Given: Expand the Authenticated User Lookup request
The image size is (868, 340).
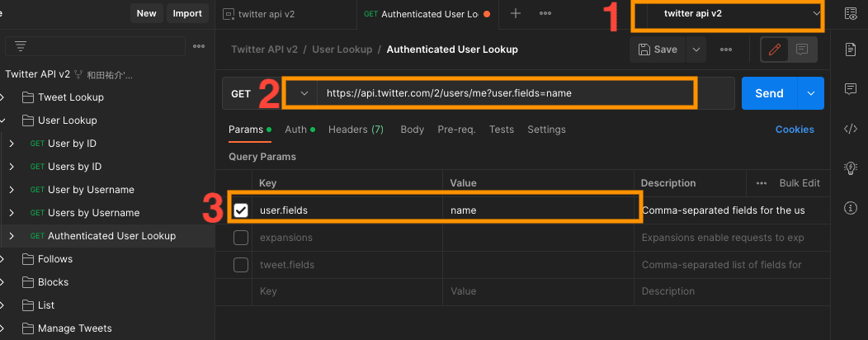Looking at the screenshot, I should 12,236.
